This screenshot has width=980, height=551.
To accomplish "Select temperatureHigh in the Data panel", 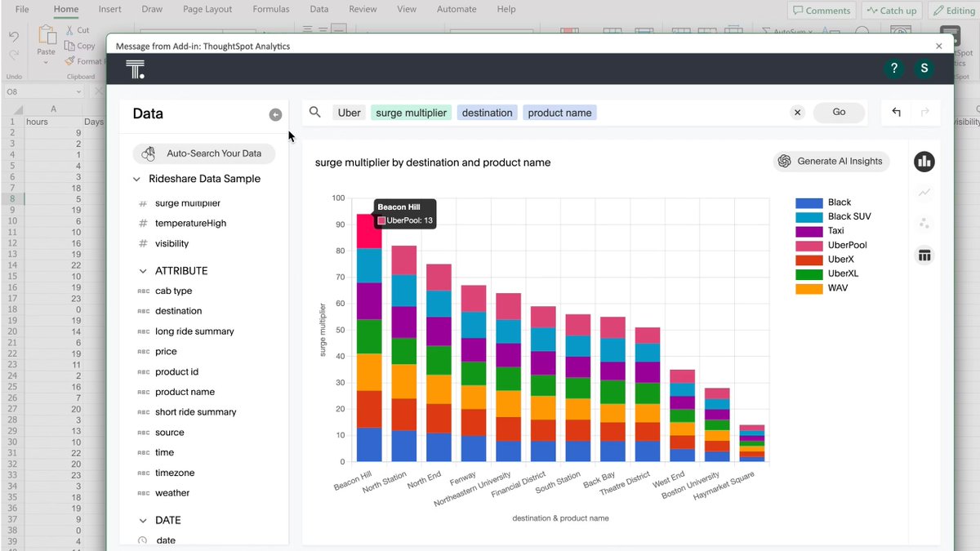I will pos(190,223).
